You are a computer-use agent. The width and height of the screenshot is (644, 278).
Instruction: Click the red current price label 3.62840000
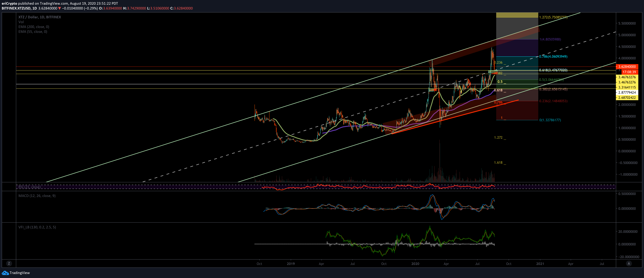[627, 67]
